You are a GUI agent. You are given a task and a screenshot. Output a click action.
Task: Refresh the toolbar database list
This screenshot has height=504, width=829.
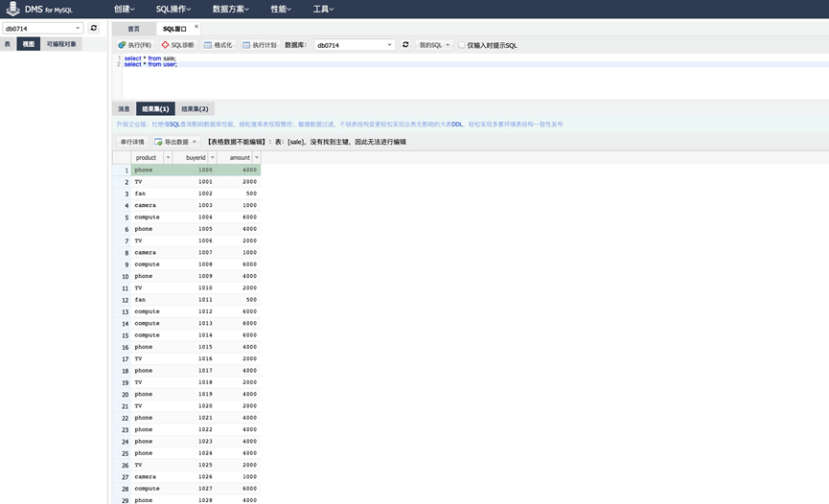point(405,45)
